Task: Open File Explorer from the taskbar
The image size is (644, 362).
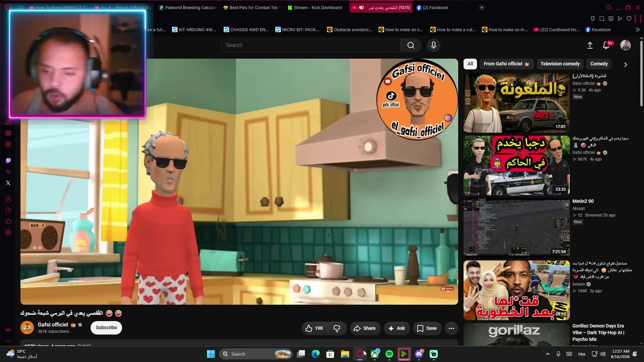Action: click(345, 354)
